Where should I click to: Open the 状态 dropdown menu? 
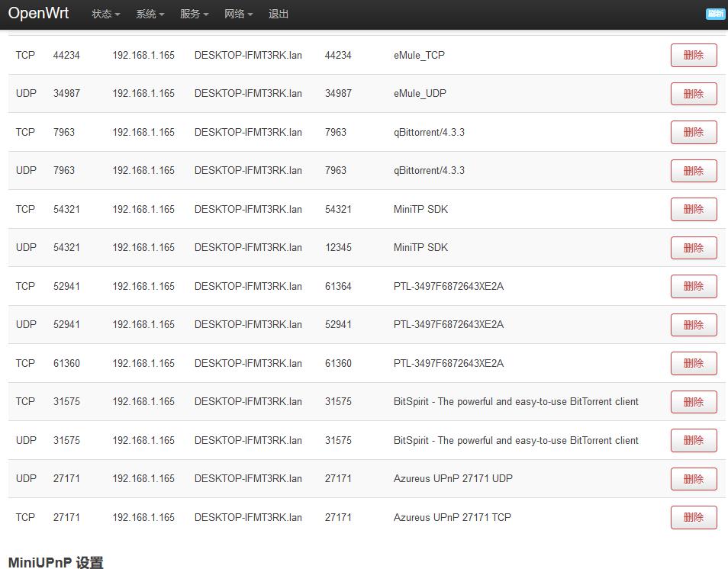pyautogui.click(x=105, y=14)
